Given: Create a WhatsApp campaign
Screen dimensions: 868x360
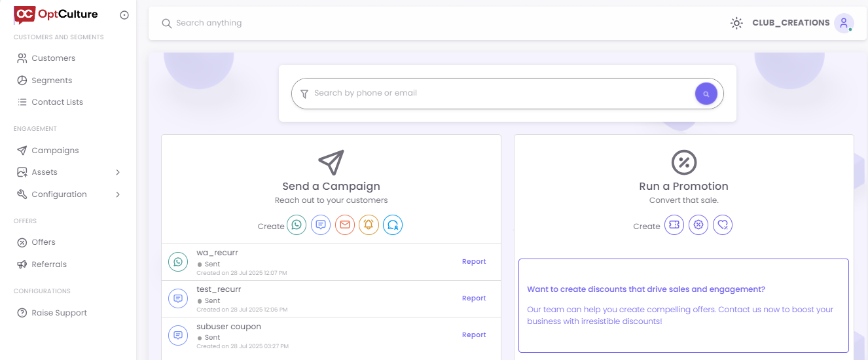Looking at the screenshot, I should pos(297,225).
